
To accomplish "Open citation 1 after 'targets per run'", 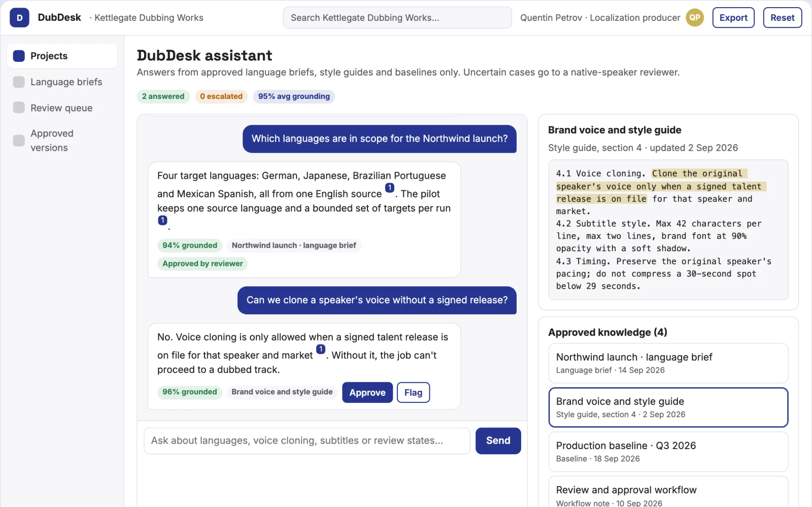I will pyautogui.click(x=162, y=220).
